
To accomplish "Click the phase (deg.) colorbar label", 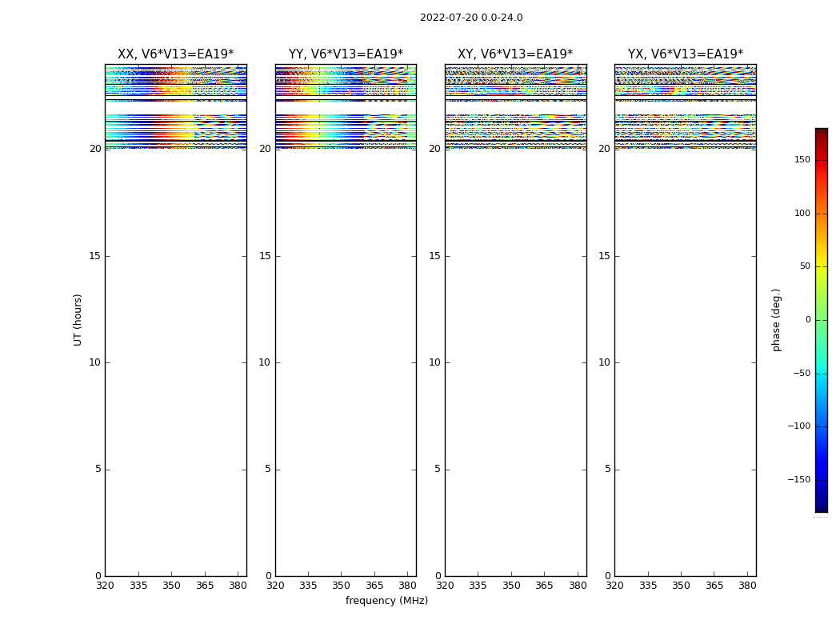I will (x=776, y=319).
